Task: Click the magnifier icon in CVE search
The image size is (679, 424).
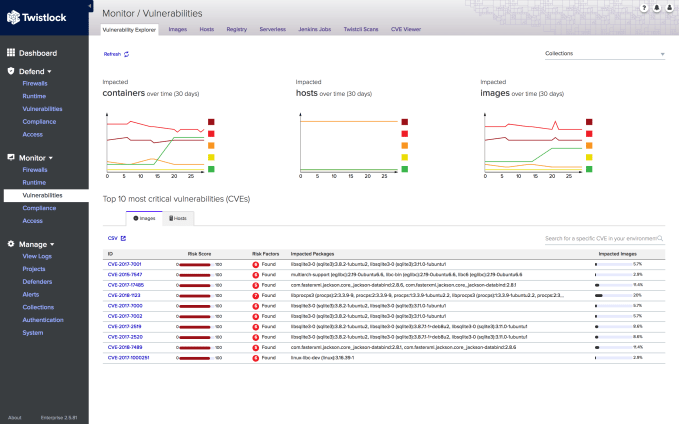Action: click(660, 239)
